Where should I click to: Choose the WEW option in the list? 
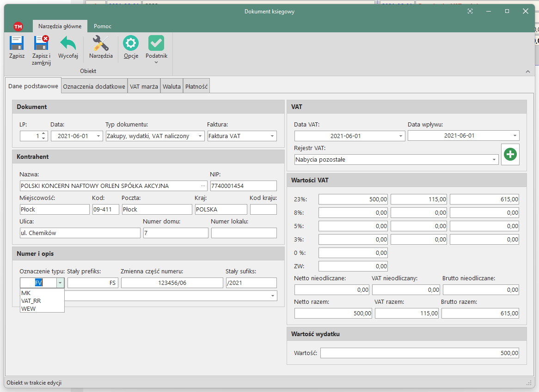pos(29,308)
